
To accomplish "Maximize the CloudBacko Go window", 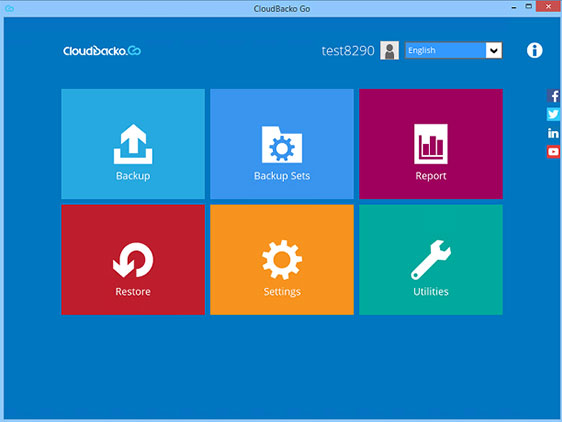I will (x=529, y=6).
